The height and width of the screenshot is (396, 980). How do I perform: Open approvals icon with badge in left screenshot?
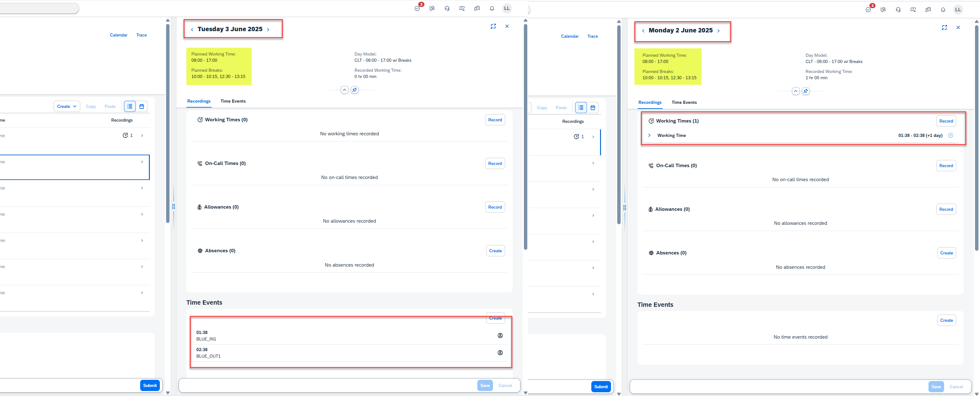click(417, 8)
